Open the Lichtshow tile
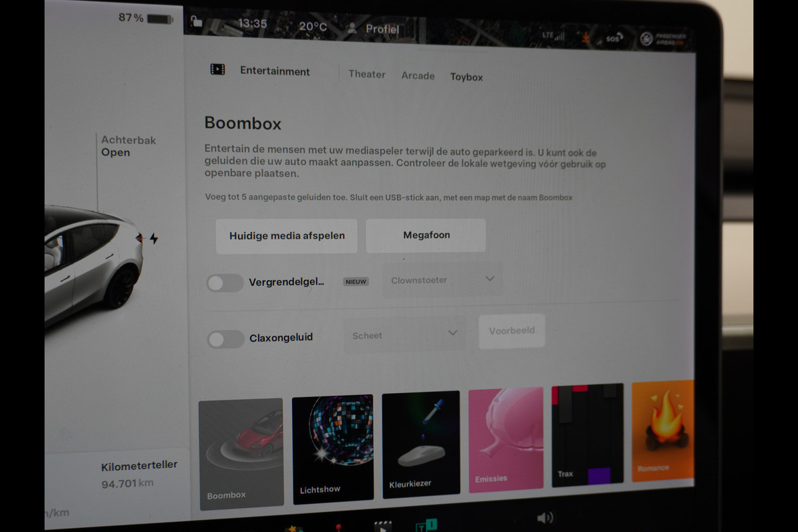 pyautogui.click(x=332, y=448)
